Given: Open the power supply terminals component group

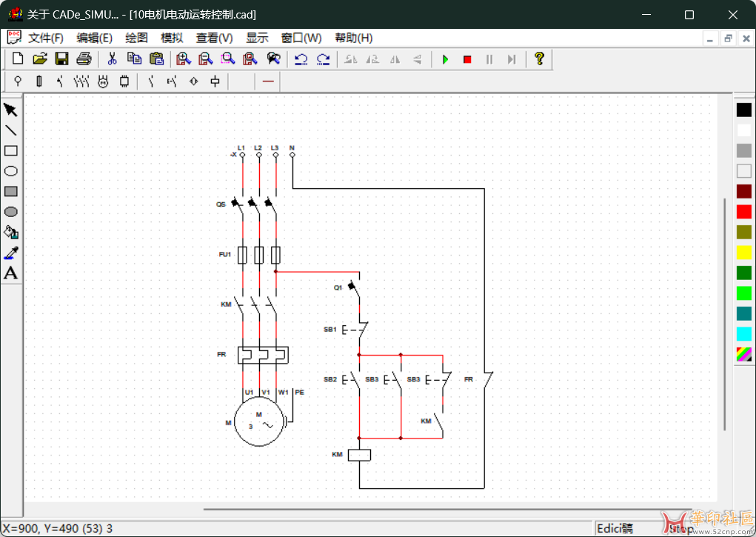Looking at the screenshot, I should click(18, 81).
